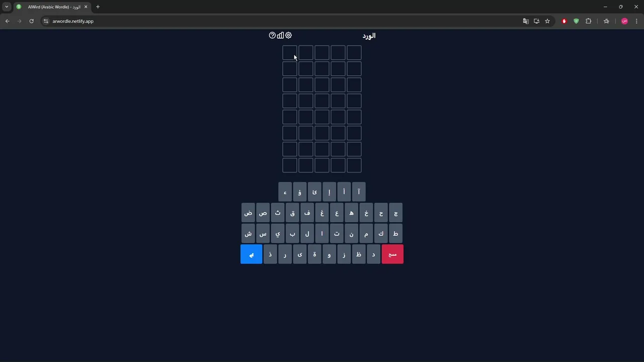
Task: Open the Chrome three-dot menu
Action: coord(636,21)
